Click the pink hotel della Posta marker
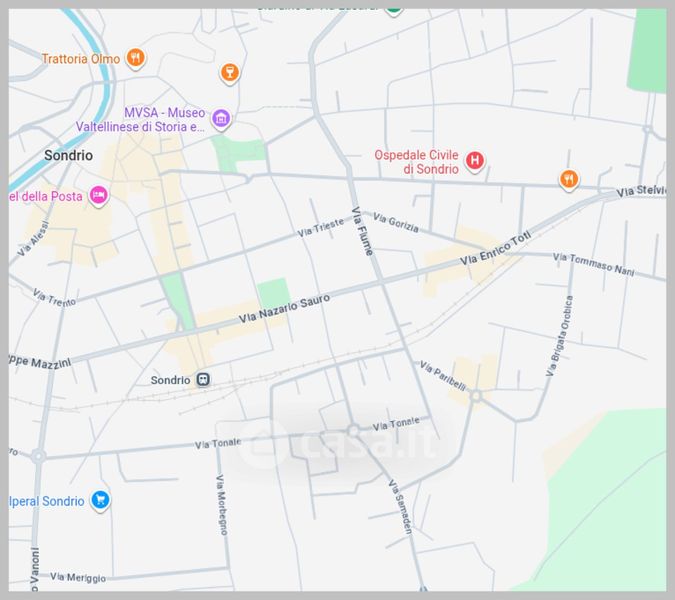Viewport: 675px width, 600px height. coord(98,194)
